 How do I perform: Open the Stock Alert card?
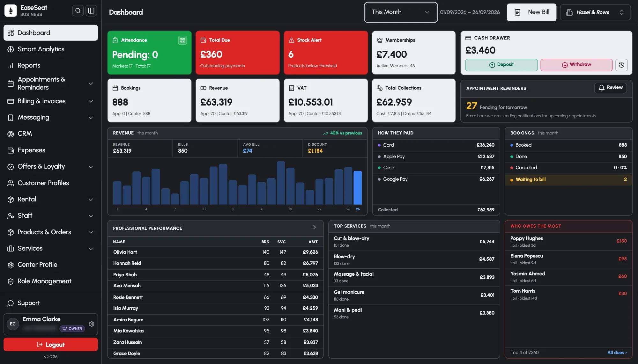[x=326, y=53]
